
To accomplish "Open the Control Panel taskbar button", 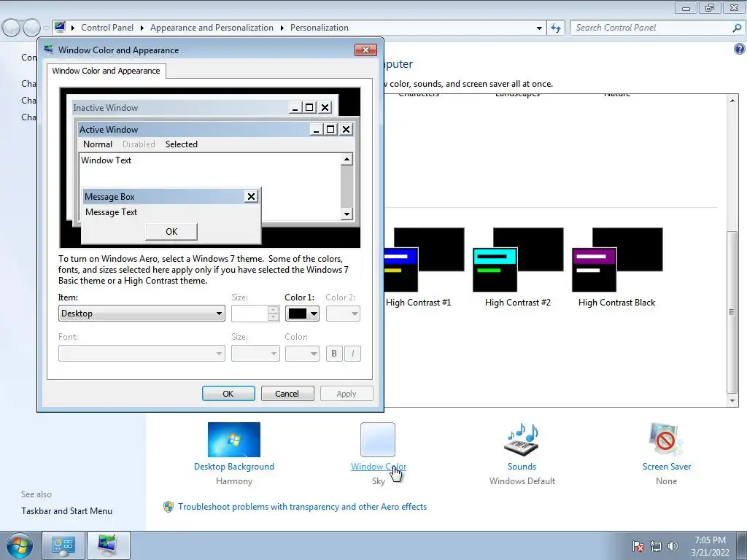I will click(x=63, y=545).
